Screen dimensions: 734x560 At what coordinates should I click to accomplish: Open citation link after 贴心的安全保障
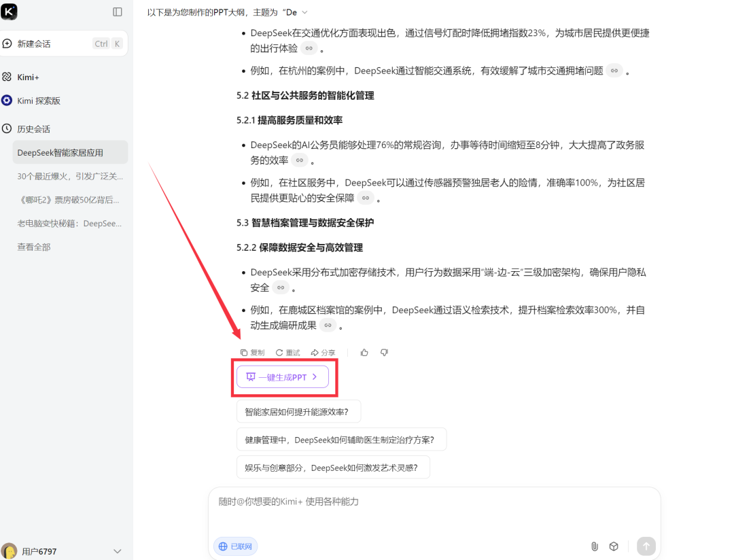coord(366,198)
